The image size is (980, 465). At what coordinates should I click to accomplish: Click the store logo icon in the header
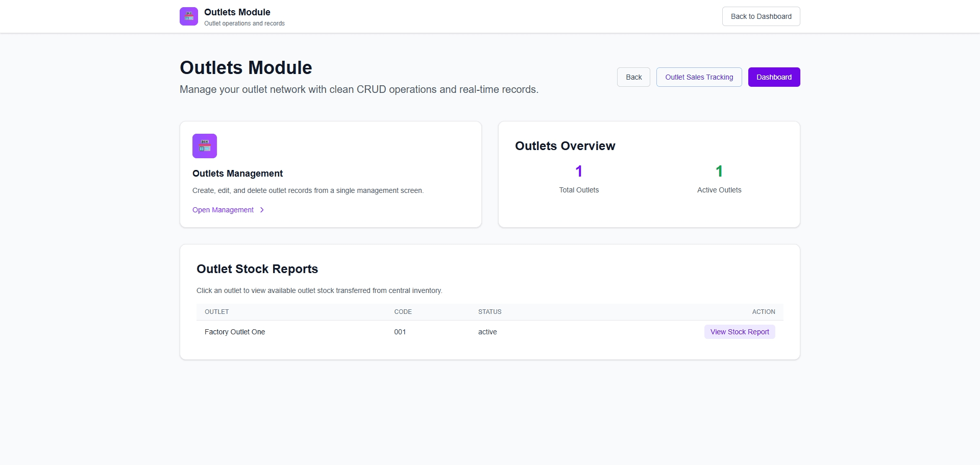(188, 16)
